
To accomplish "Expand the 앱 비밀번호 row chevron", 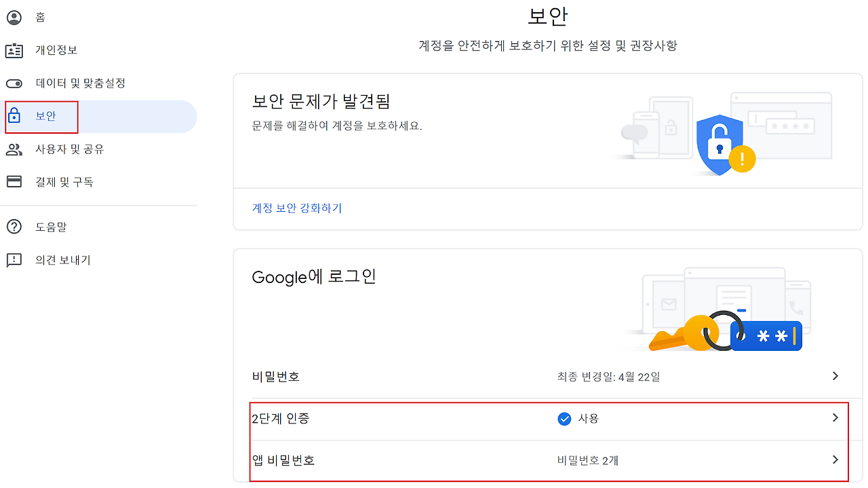I will [x=835, y=460].
